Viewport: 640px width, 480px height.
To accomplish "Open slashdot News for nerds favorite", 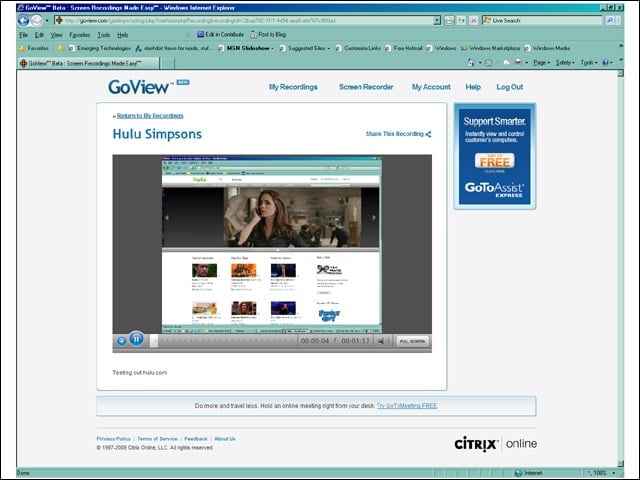I will pyautogui.click(x=174, y=48).
